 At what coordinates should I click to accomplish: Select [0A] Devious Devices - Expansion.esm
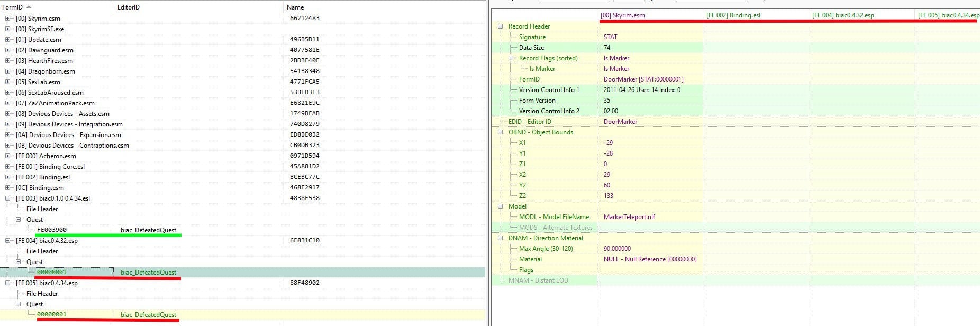coord(68,134)
